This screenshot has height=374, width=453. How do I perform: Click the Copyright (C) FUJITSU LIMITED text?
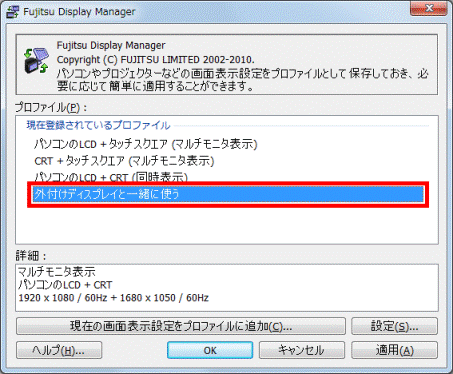click(x=155, y=60)
